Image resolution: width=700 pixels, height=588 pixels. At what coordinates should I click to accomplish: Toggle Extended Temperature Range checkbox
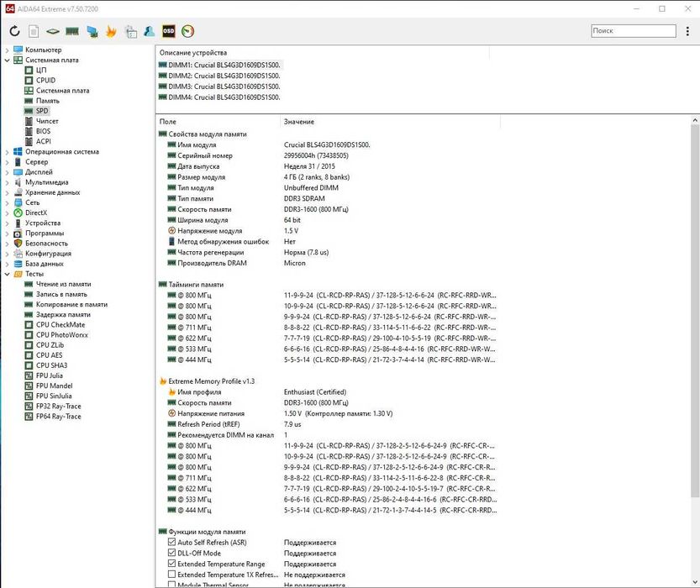click(171, 564)
